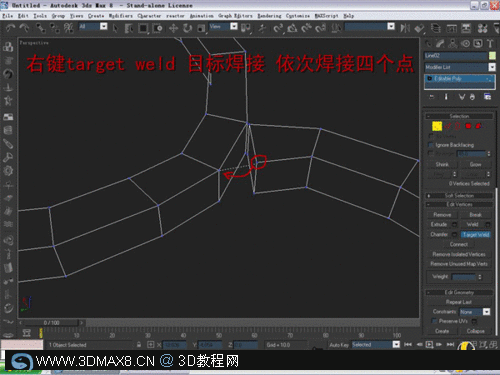
Task: Activate the Select and Rotate tool
Action: click(x=187, y=28)
